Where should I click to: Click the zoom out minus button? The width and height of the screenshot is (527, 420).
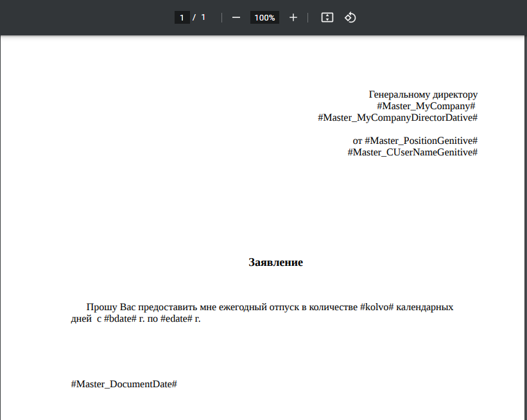[236, 17]
